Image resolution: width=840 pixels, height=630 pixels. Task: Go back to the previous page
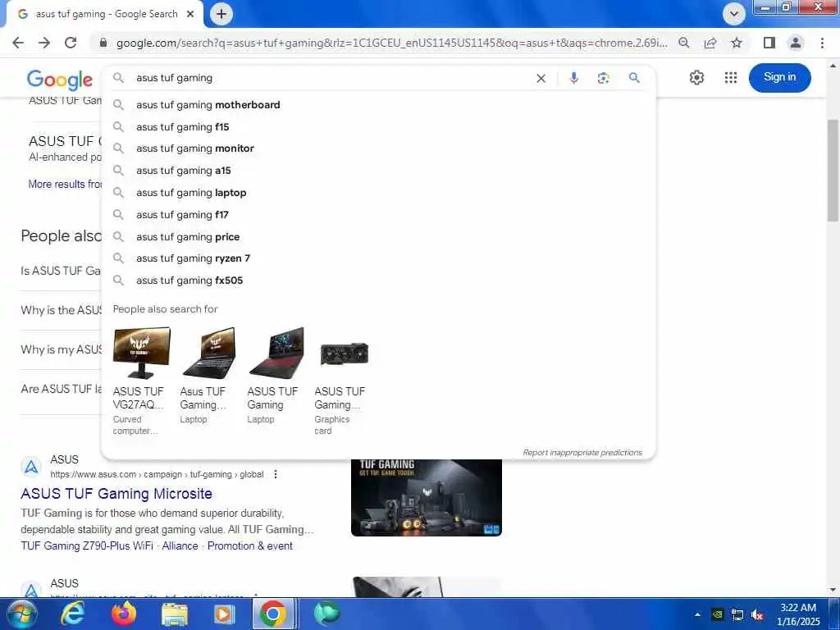[x=18, y=43]
